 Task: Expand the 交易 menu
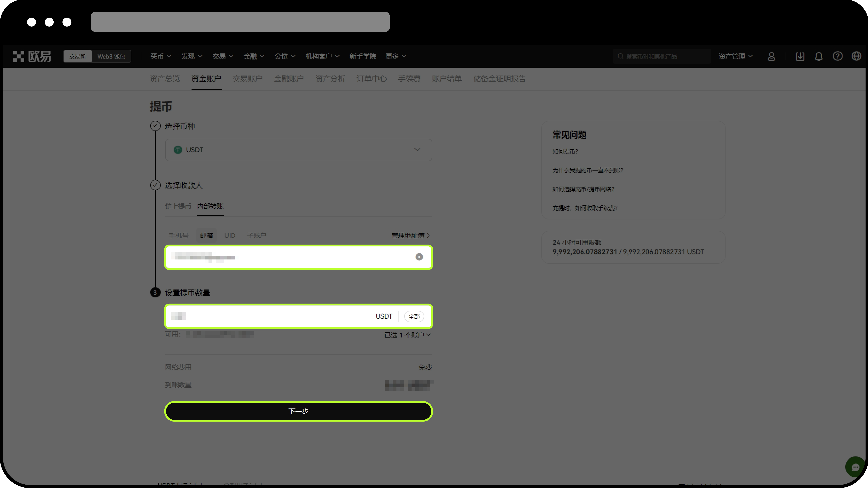223,56
